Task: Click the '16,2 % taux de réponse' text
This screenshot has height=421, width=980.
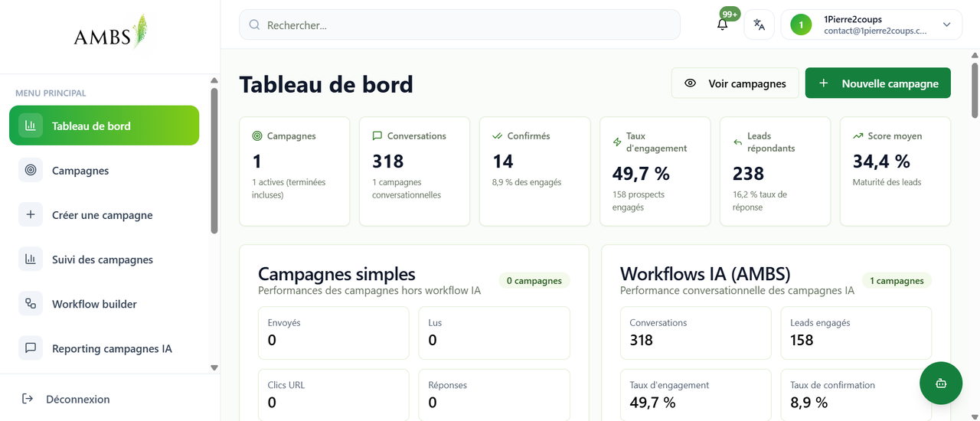Action: click(x=759, y=201)
